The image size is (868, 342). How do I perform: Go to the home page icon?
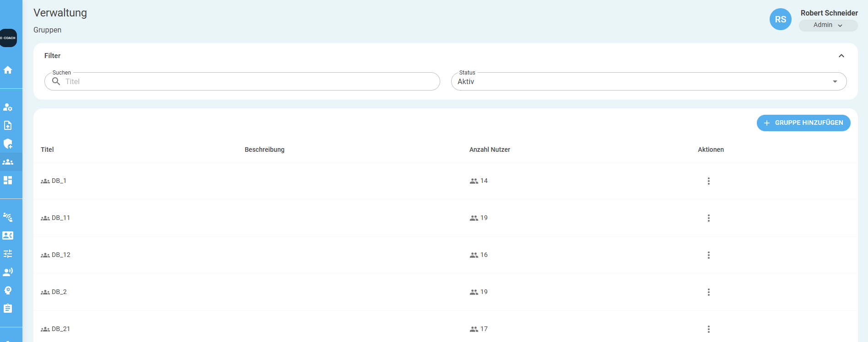pos(8,70)
